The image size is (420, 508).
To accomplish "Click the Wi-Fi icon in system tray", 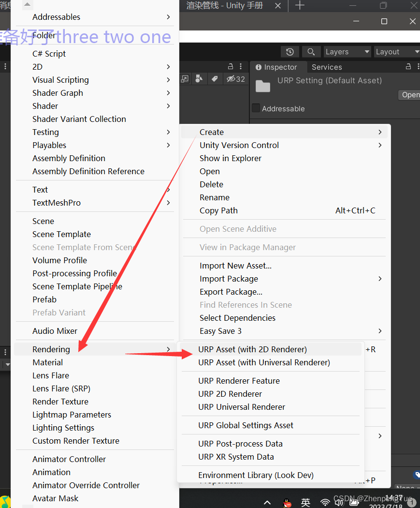I will pos(325,503).
